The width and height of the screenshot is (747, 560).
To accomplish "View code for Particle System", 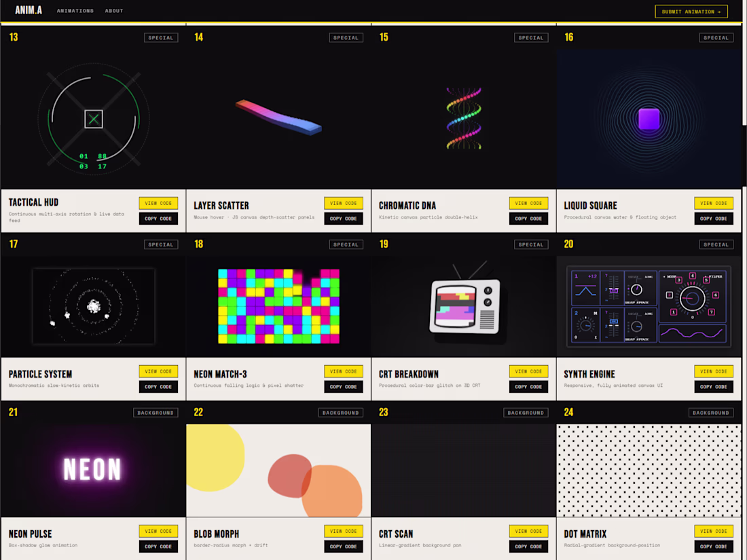I will pos(158,371).
